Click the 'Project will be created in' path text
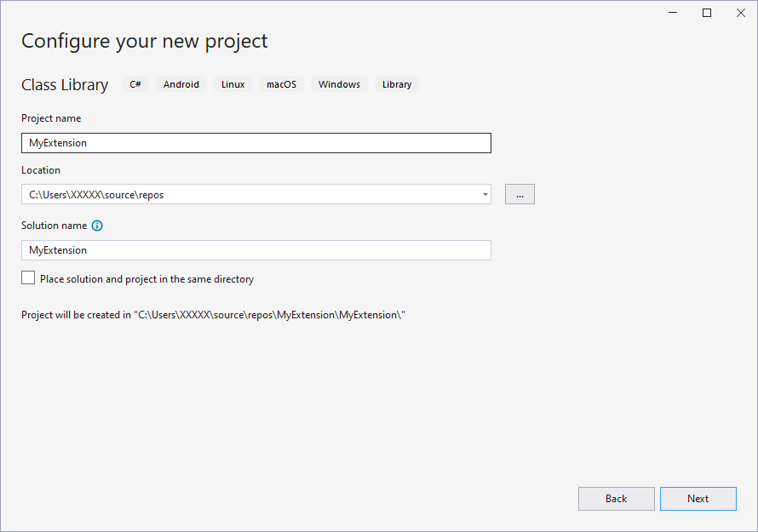758x532 pixels. [x=213, y=315]
